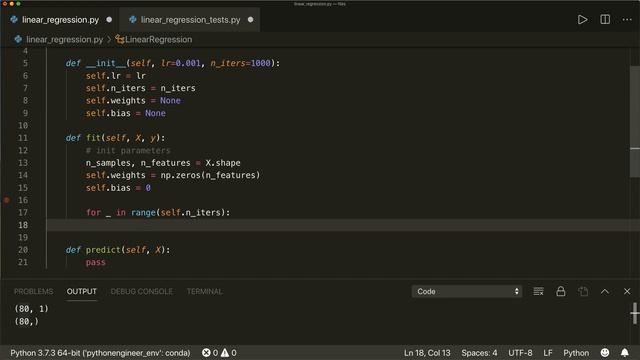Click the LinearRegression class breadcrumb
Image resolution: width=640 pixels, height=360 pixels.
coord(158,40)
